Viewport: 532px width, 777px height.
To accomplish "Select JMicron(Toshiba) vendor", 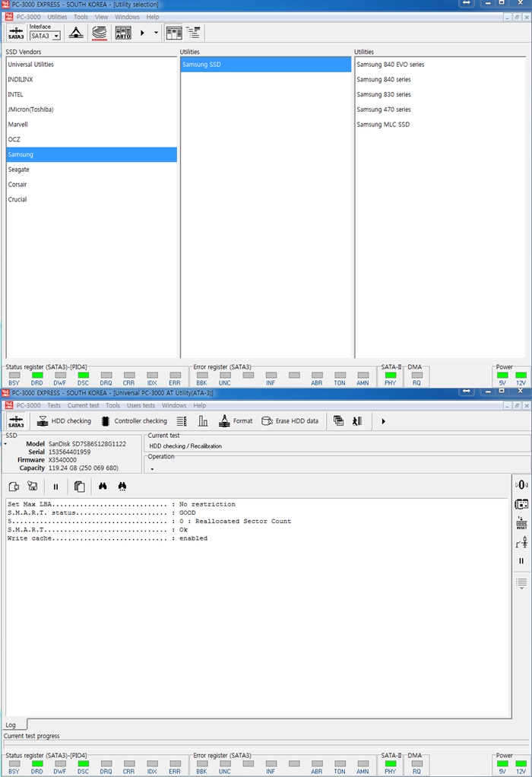I will click(x=92, y=109).
